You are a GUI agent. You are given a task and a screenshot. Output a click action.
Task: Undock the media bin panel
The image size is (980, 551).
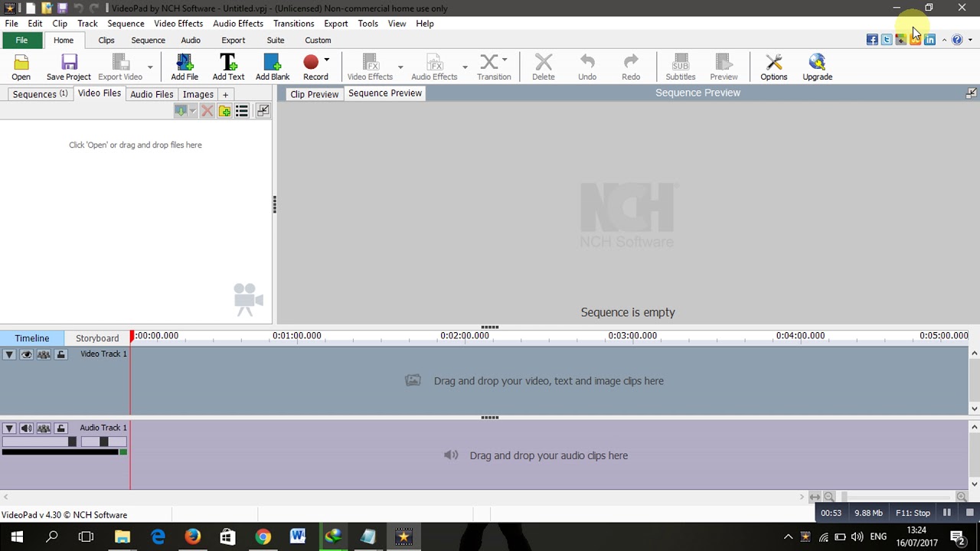click(x=263, y=111)
